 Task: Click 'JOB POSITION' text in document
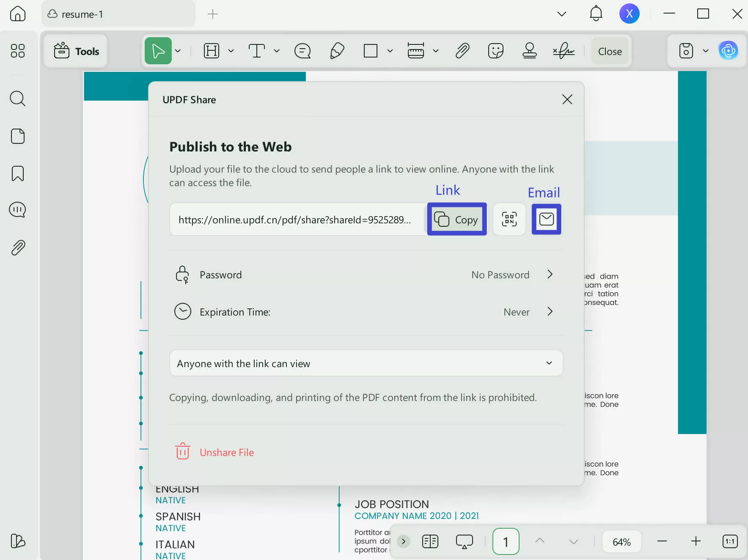click(x=392, y=504)
